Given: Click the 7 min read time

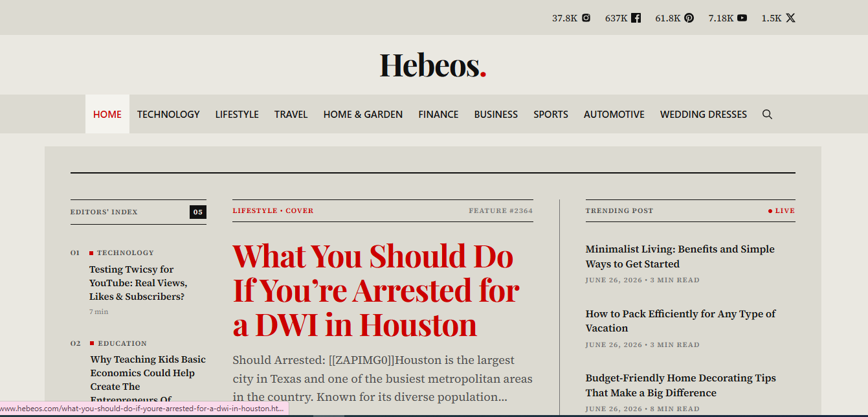Looking at the screenshot, I should (x=99, y=312).
